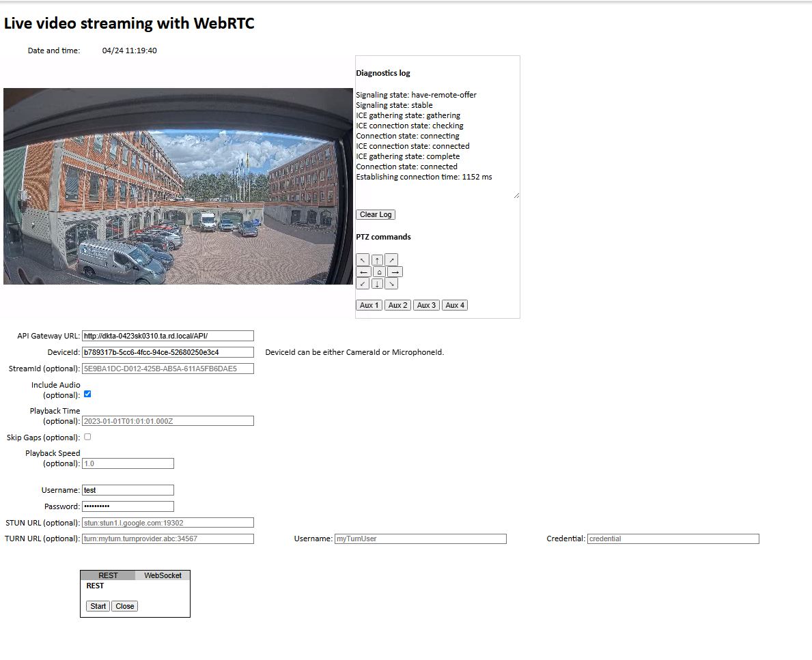Grab the diagnostics log resize handle

(516, 195)
